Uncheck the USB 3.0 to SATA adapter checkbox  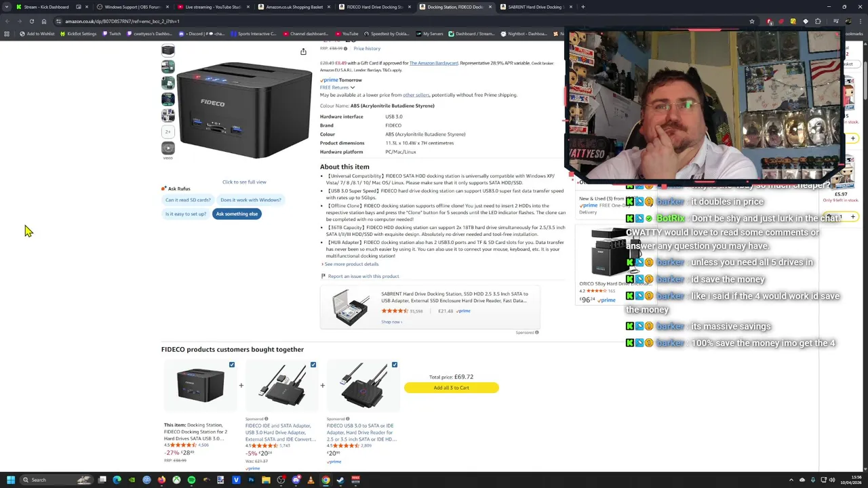pos(395,365)
